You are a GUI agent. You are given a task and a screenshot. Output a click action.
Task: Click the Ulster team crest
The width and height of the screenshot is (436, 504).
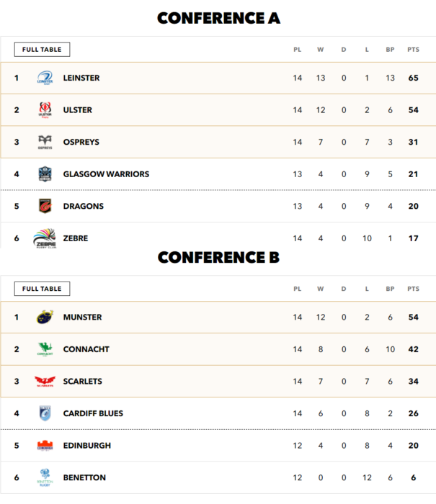pyautogui.click(x=45, y=110)
